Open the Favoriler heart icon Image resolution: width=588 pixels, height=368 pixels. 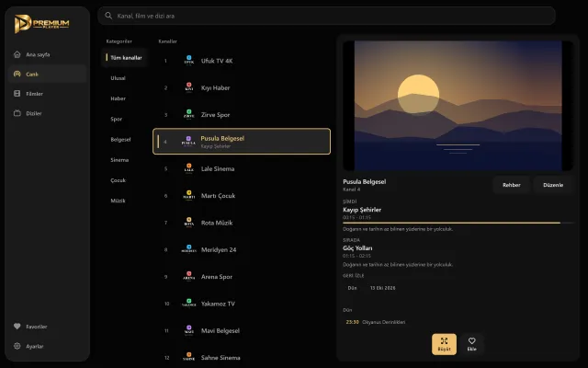tap(17, 327)
